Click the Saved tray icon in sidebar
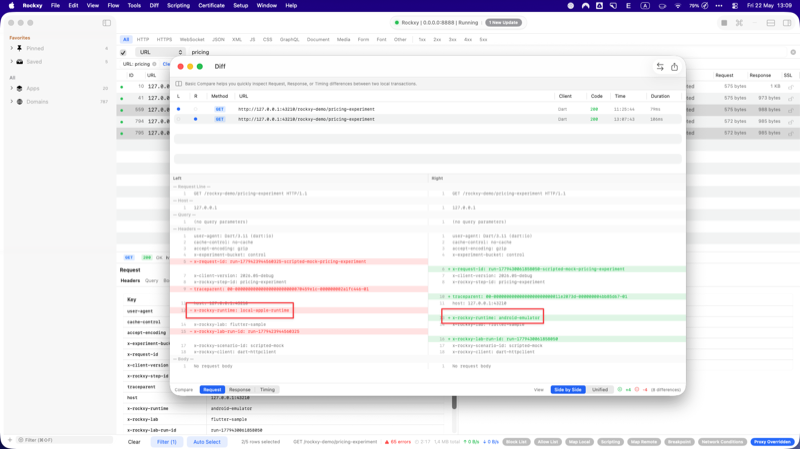This screenshot has width=800, height=449. click(x=19, y=62)
